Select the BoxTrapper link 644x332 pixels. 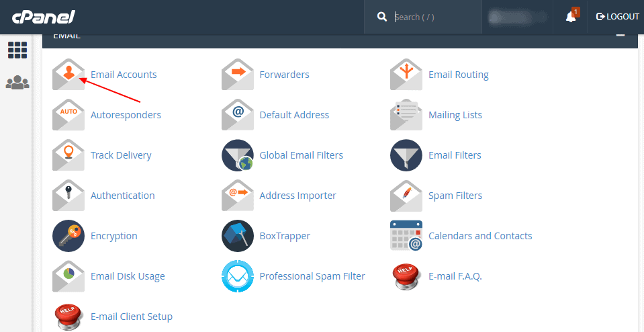click(285, 235)
